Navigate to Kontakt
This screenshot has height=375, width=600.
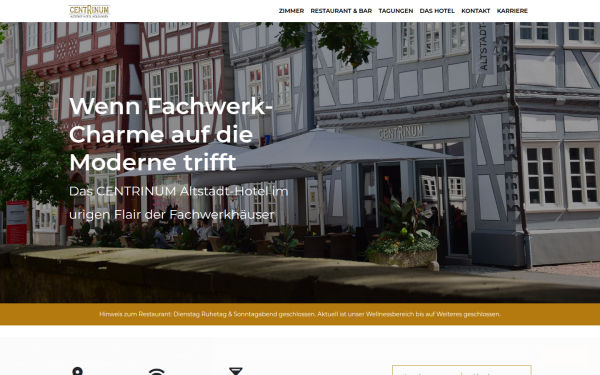pos(476,11)
